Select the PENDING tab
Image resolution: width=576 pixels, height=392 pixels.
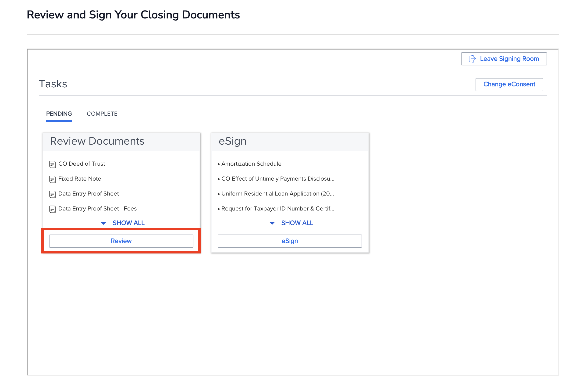[x=59, y=114]
